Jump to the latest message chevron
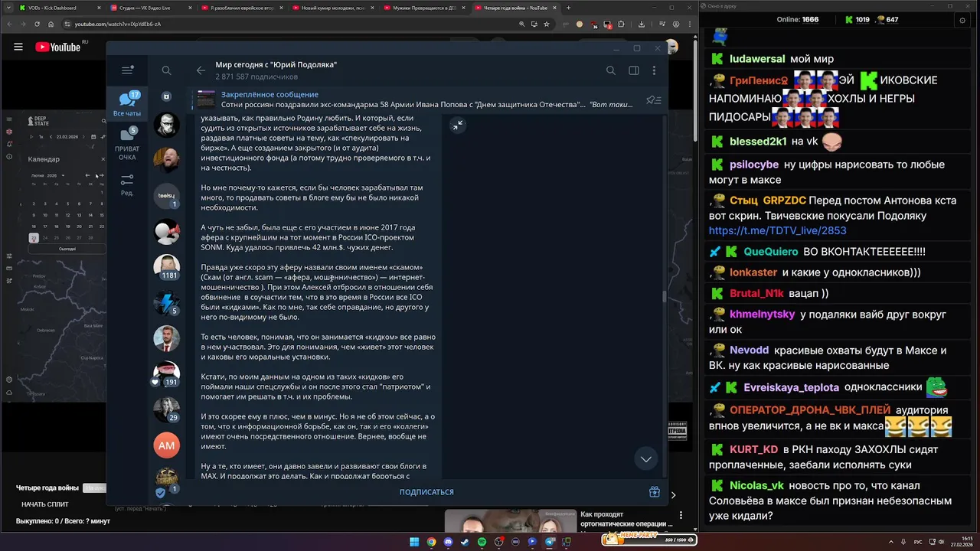The width and height of the screenshot is (980, 551). (x=646, y=459)
